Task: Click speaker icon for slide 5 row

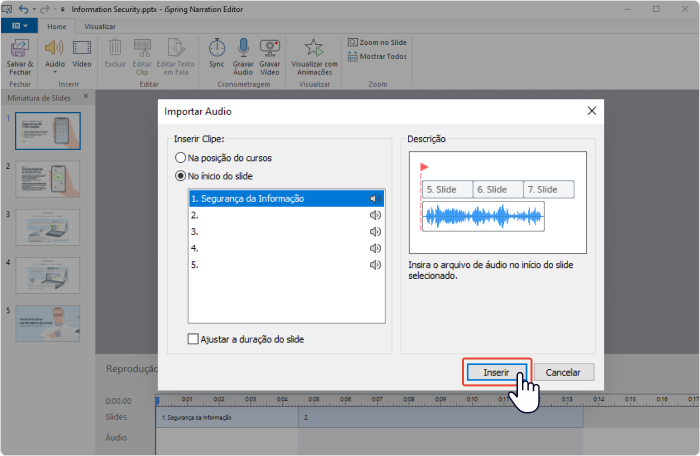Action: tap(375, 265)
